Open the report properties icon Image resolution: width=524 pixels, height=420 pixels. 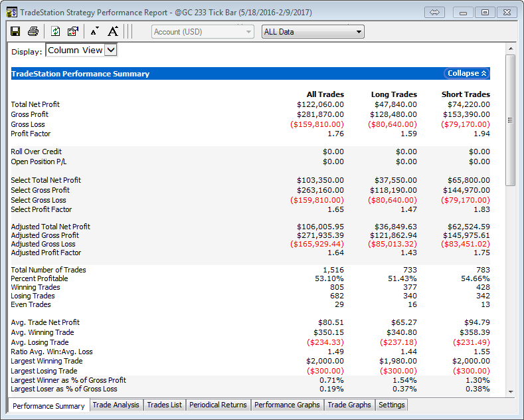point(73,31)
